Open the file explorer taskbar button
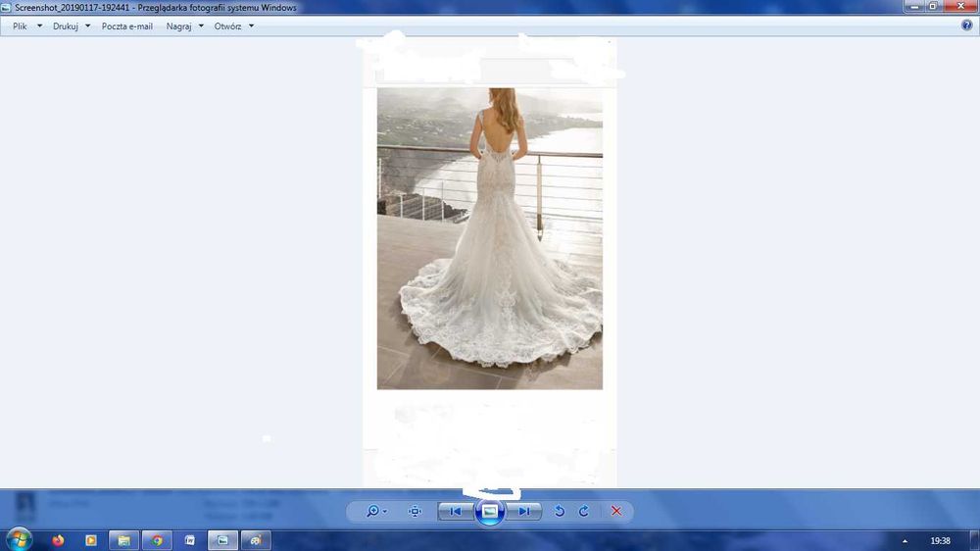 (x=123, y=540)
